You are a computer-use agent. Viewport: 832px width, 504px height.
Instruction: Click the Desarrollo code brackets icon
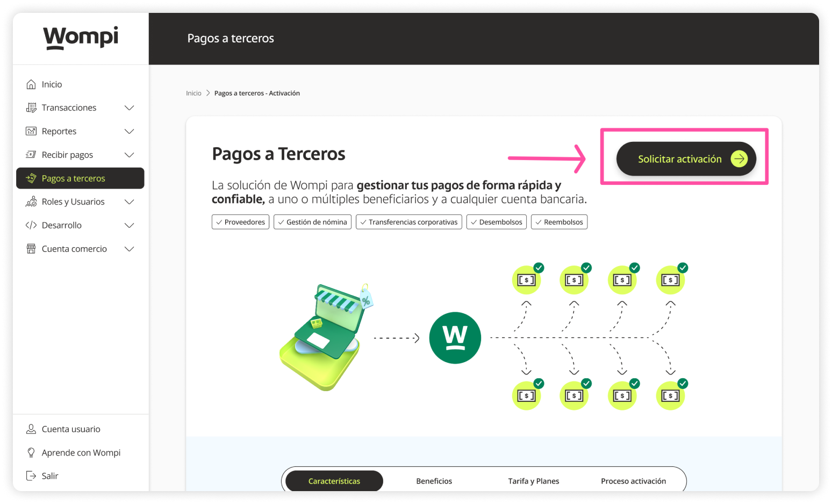(x=31, y=225)
